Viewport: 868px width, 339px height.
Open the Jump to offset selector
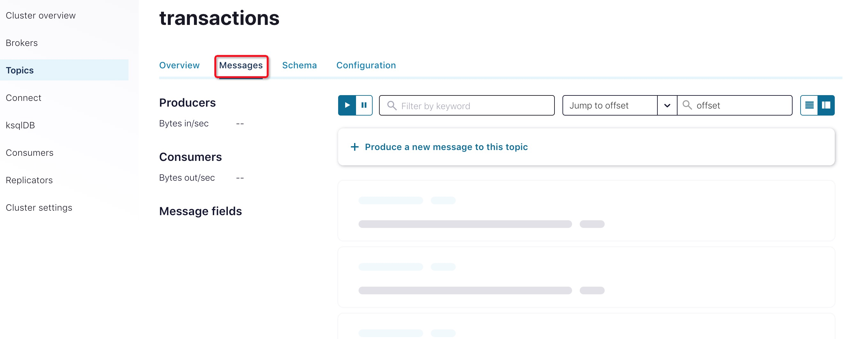pos(610,105)
